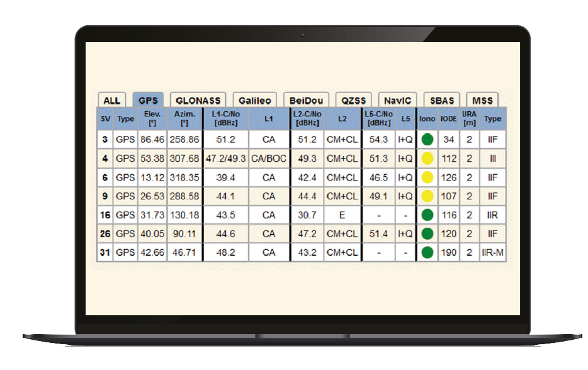The height and width of the screenshot is (370, 588).
Task: Click the URA [m] column header
Action: (x=469, y=119)
